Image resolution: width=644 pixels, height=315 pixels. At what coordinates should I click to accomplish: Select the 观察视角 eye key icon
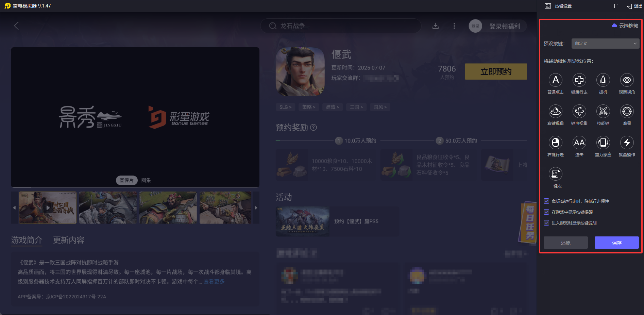pos(627,80)
